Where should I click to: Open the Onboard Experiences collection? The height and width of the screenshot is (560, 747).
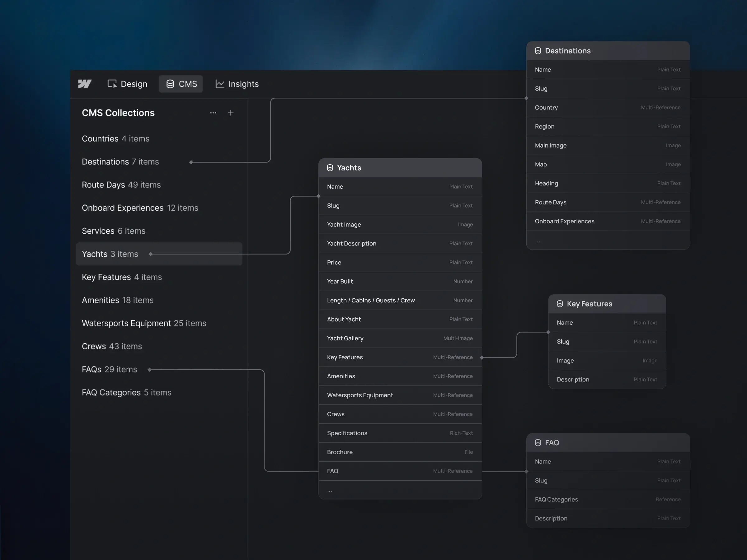(140, 208)
